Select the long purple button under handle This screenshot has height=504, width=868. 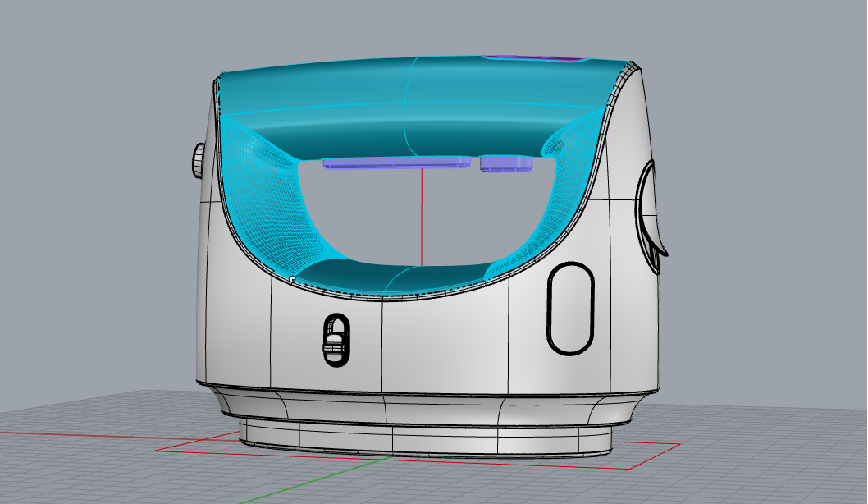[x=396, y=163]
